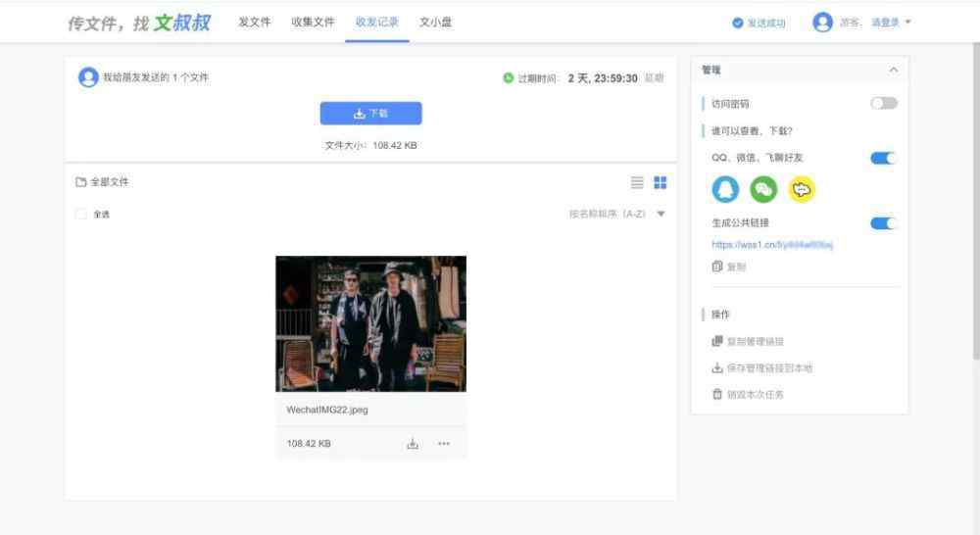Click the user avatar icon in header
This screenshot has width=980, height=535.
[x=822, y=23]
